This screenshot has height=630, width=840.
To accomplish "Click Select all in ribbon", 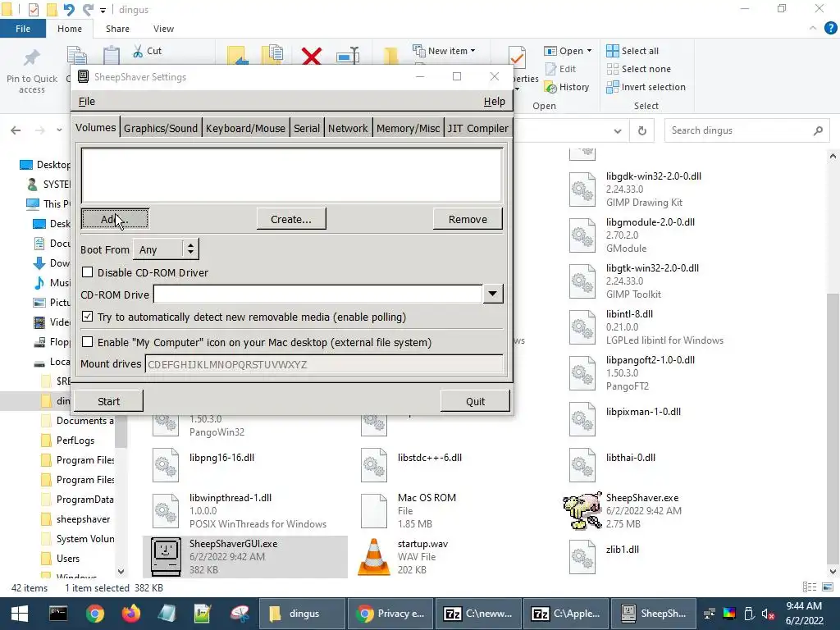I will point(632,50).
